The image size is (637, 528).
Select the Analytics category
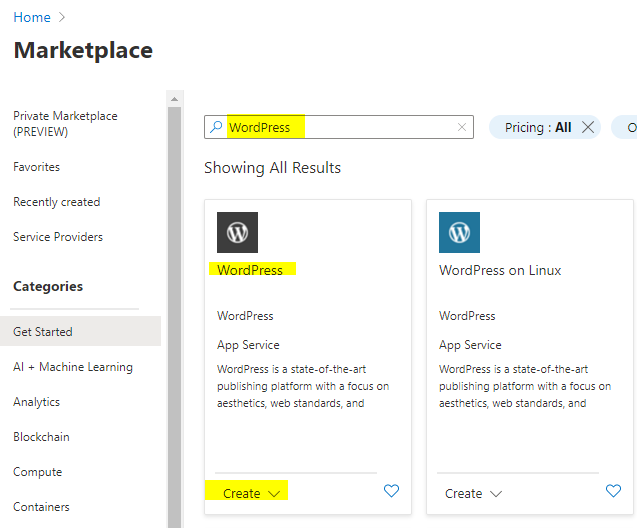click(x=36, y=402)
